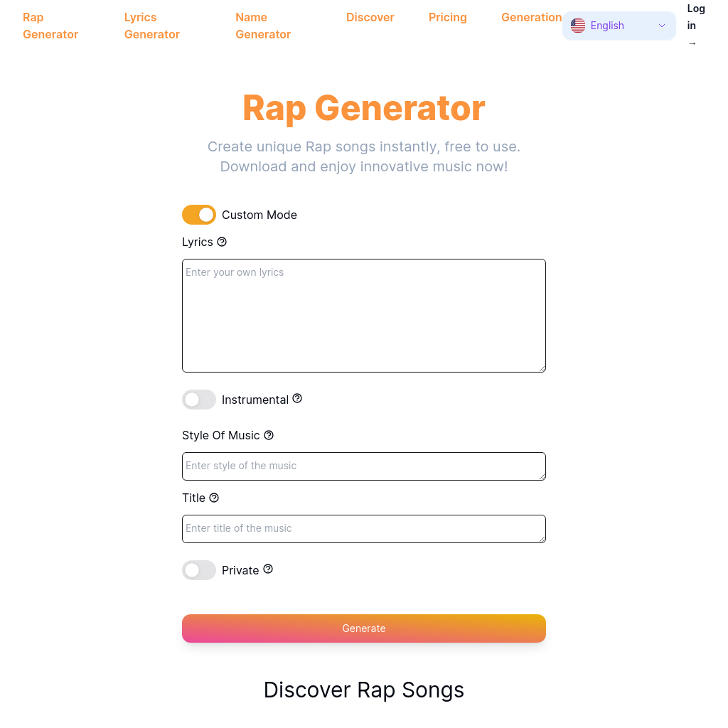Enable the Instrumental toggle

pos(199,400)
